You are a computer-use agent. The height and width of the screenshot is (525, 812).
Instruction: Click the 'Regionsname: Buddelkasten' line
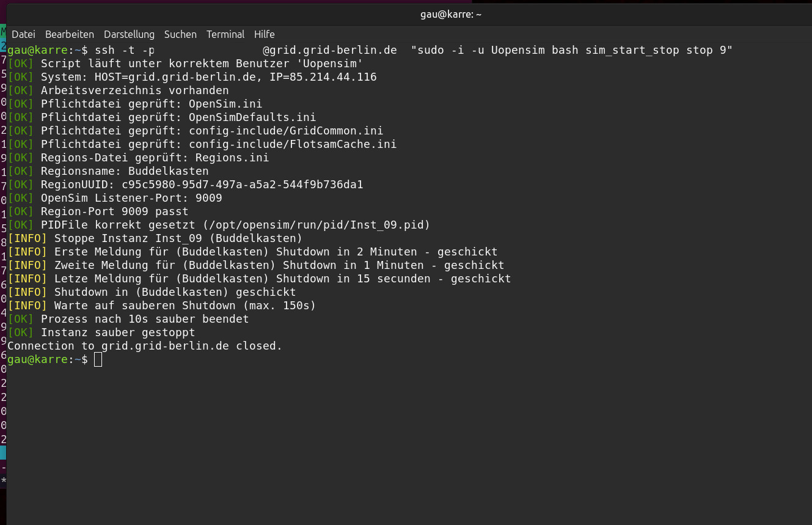tap(125, 171)
